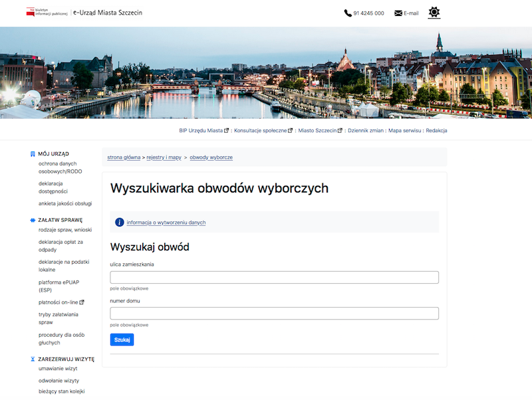Click the E-mail envelope icon
The image size is (532, 400).
(398, 13)
